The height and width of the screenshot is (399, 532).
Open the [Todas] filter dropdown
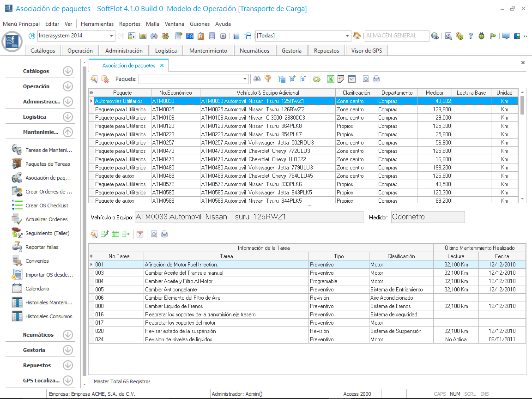(x=348, y=36)
